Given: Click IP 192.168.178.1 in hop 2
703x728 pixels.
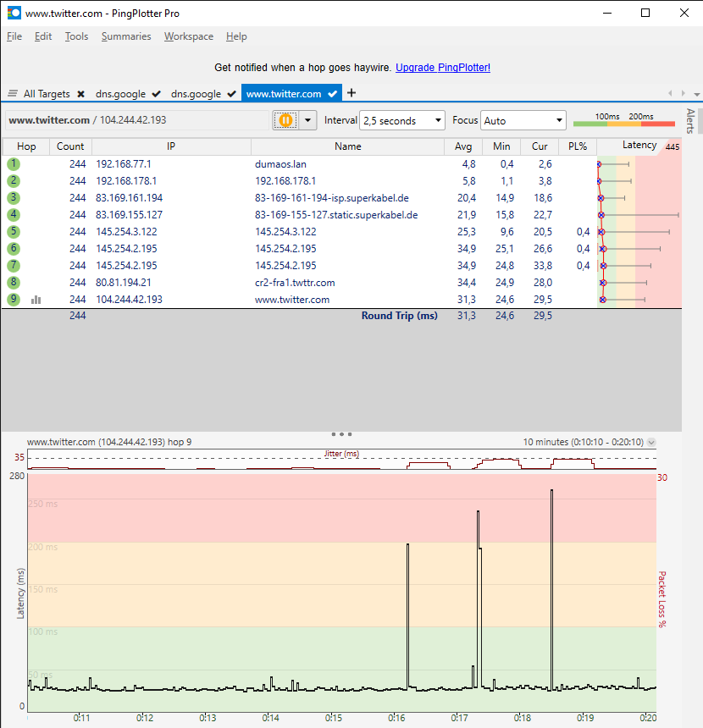Looking at the screenshot, I should 126,180.
